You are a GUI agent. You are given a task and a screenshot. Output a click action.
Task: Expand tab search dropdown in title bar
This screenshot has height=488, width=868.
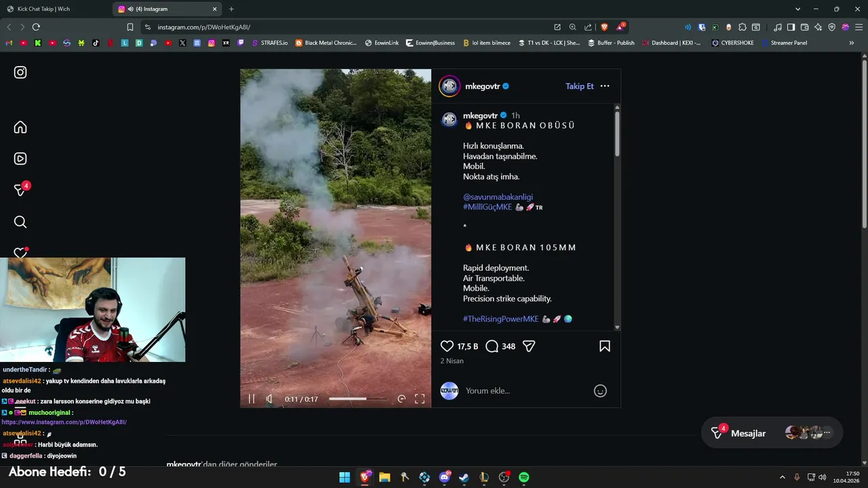click(x=797, y=9)
